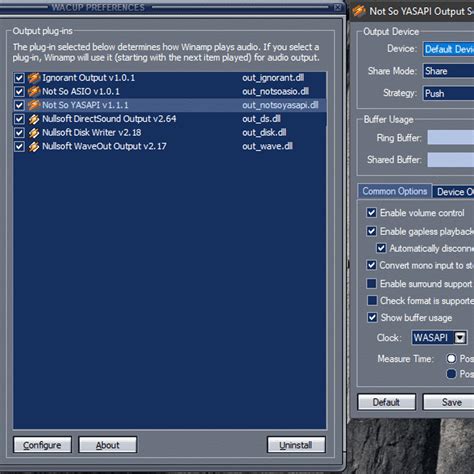Select the out_notsoasio.dll file name
474x474 pixels.
coord(275,92)
